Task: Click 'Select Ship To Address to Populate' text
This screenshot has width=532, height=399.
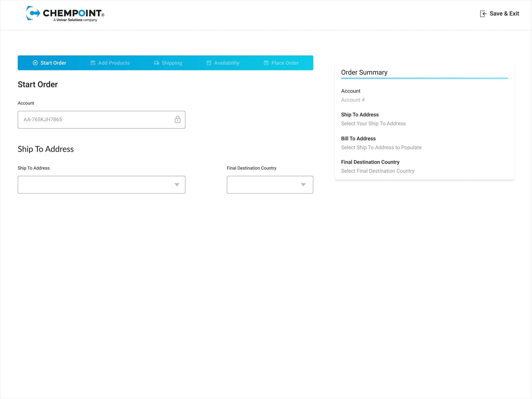Action: (381, 147)
